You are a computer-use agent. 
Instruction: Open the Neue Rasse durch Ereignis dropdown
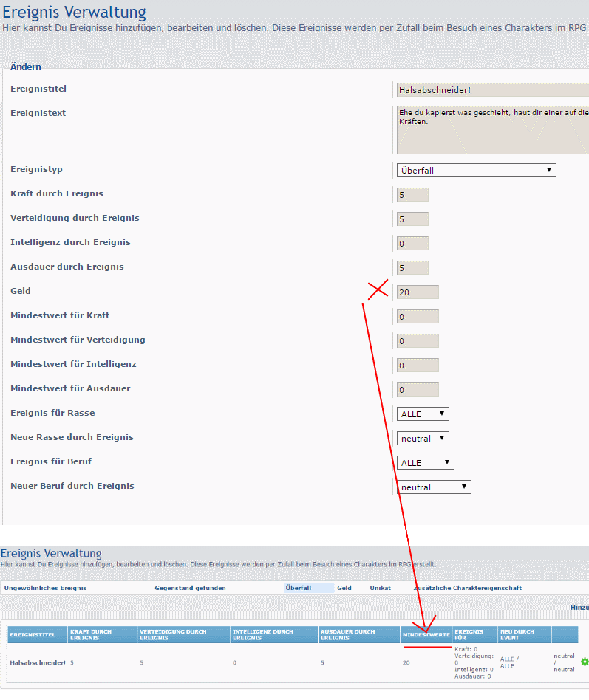point(423,439)
